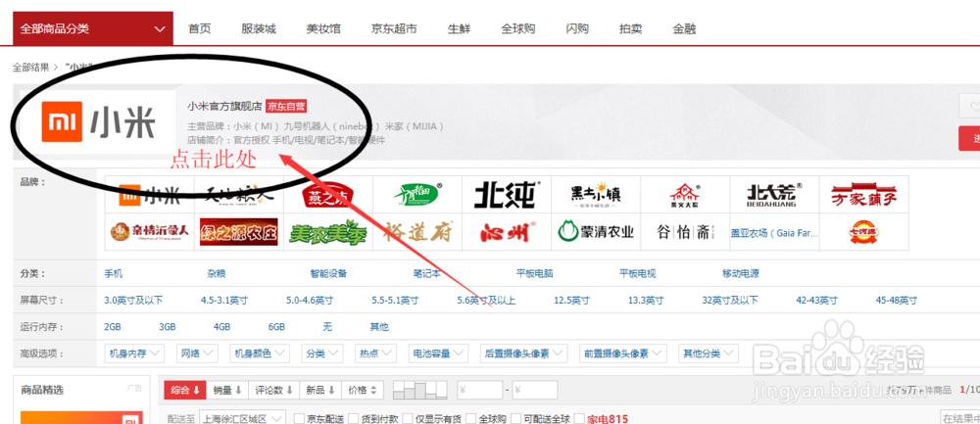Open the 其他分类 dropdown
Viewport: 980px width, 424px height.
click(709, 353)
